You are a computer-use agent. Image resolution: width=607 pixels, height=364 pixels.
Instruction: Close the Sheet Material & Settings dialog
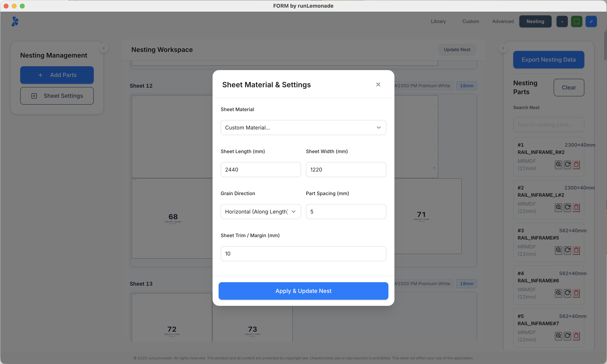tap(378, 84)
